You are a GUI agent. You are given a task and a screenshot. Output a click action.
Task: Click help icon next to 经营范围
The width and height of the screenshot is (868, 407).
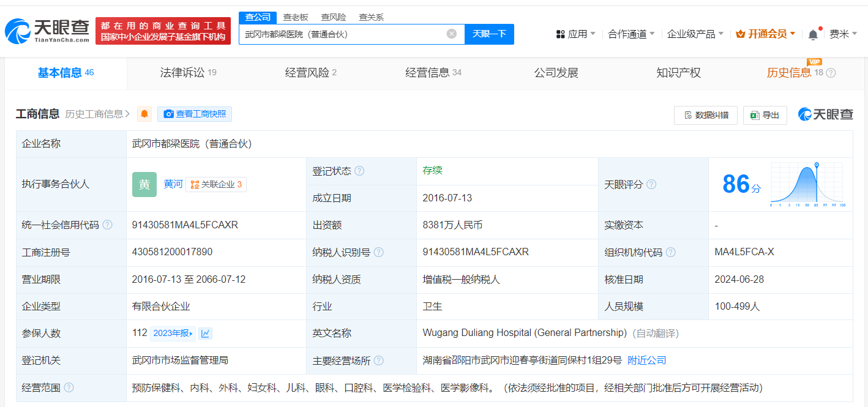click(69, 387)
